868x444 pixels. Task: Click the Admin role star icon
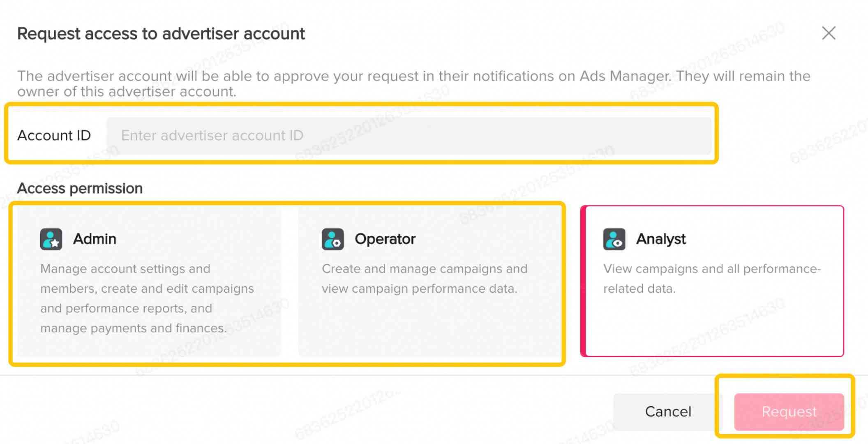click(51, 239)
